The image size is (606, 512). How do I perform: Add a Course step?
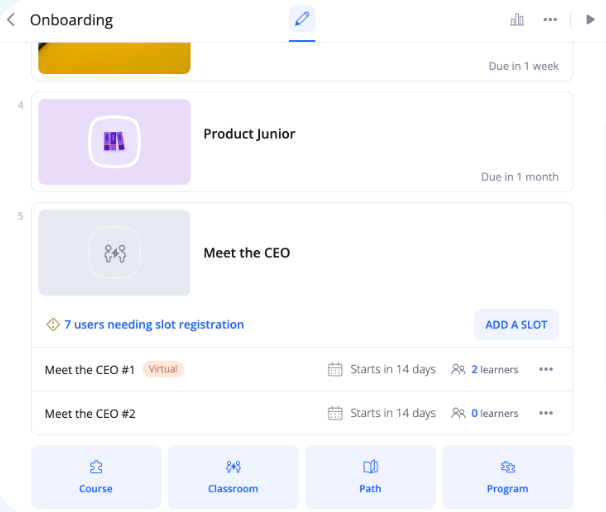coord(96,476)
